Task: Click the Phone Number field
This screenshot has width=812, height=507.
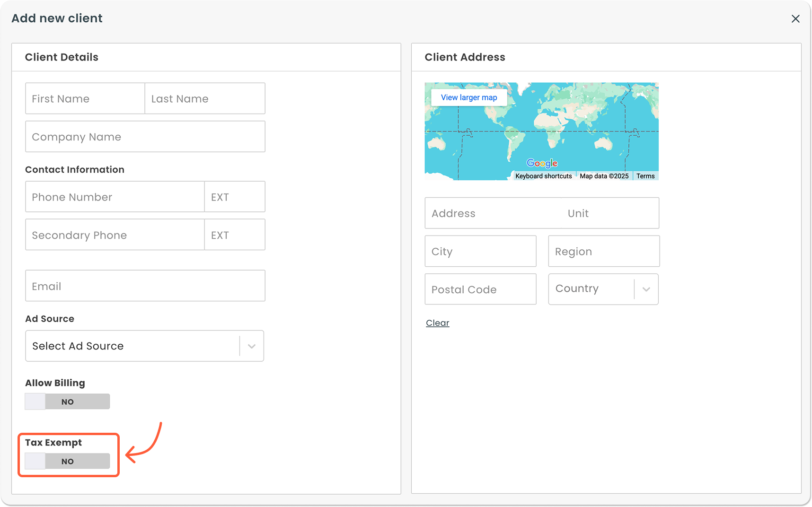Action: tap(115, 197)
